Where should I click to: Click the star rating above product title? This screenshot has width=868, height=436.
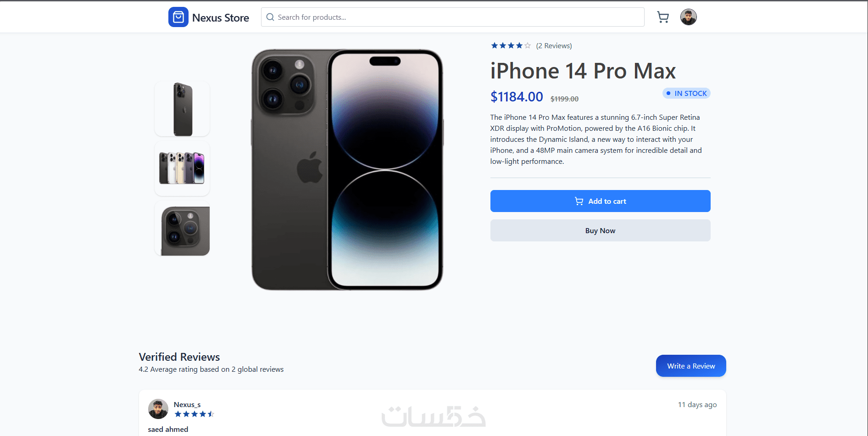click(x=511, y=45)
